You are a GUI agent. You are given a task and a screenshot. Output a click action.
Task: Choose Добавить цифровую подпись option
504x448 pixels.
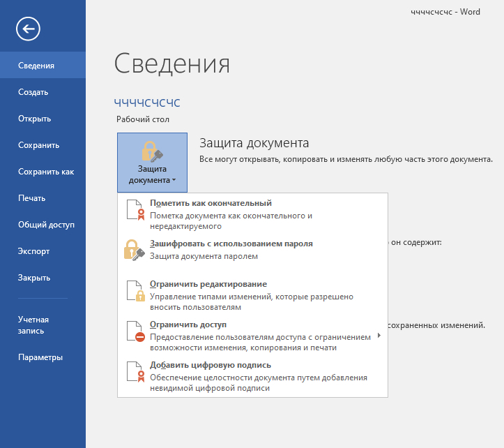(x=211, y=365)
